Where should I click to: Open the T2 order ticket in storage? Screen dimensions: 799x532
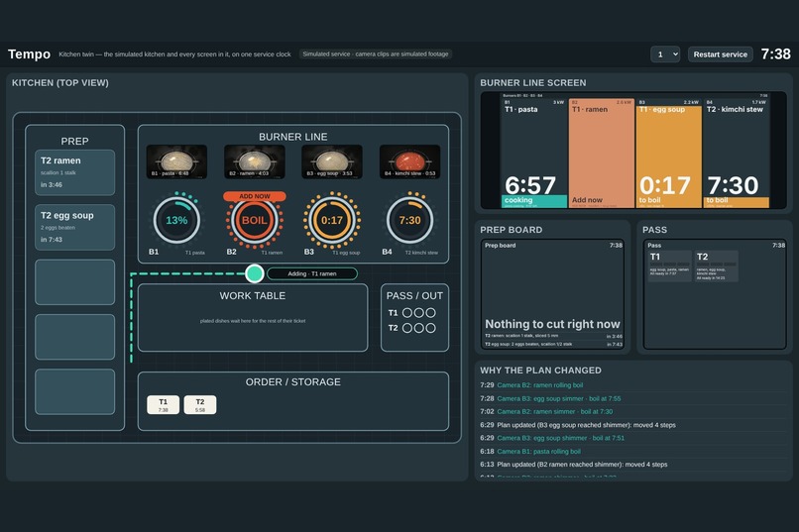200,405
